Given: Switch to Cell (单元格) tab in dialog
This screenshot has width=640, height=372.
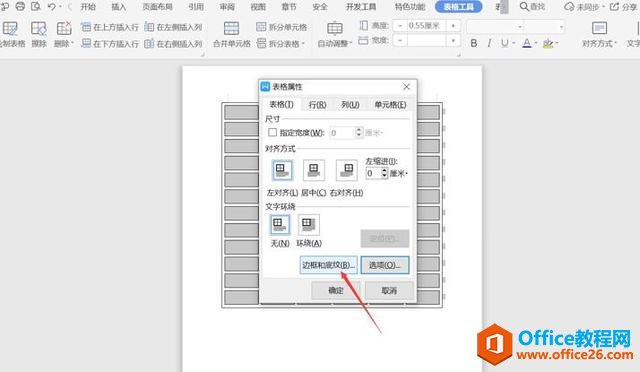Looking at the screenshot, I should (390, 105).
